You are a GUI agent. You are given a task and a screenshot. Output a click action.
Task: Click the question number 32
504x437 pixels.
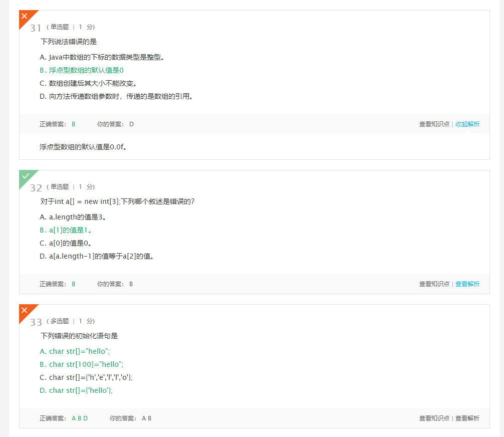pyautogui.click(x=36, y=188)
